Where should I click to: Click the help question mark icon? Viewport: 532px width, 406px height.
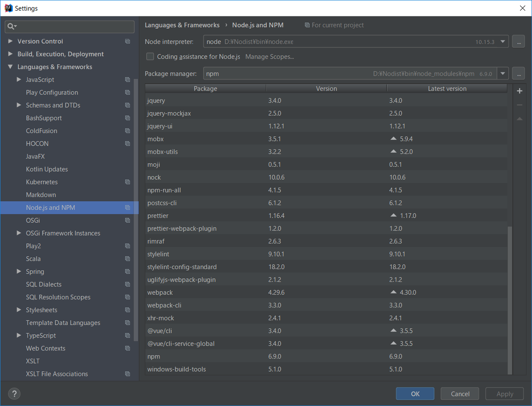pyautogui.click(x=14, y=394)
